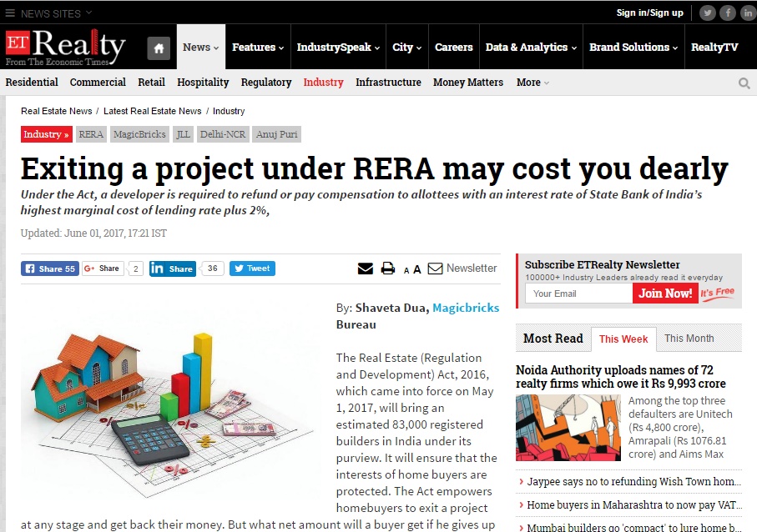The height and width of the screenshot is (532, 757).
Task: Expand the More categories dropdown
Action: [x=532, y=83]
